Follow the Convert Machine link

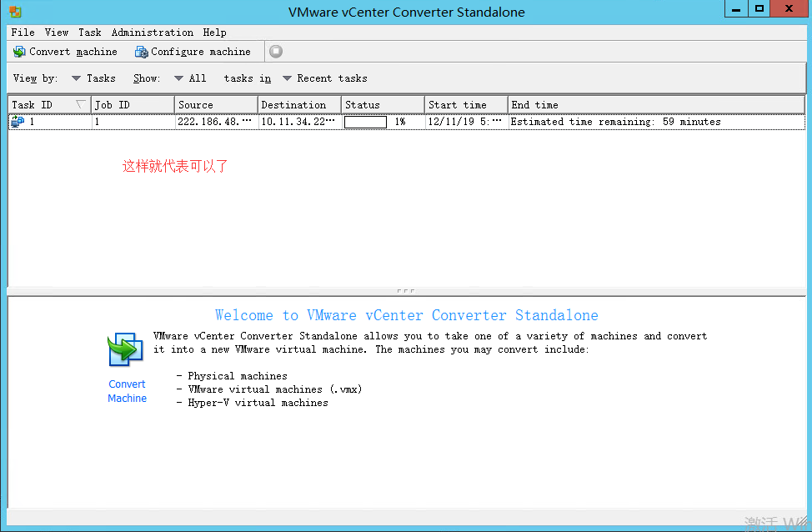point(127,391)
